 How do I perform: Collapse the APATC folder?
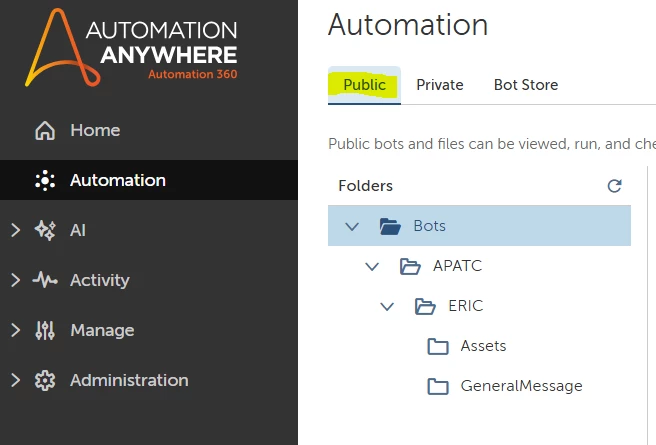[x=372, y=266]
